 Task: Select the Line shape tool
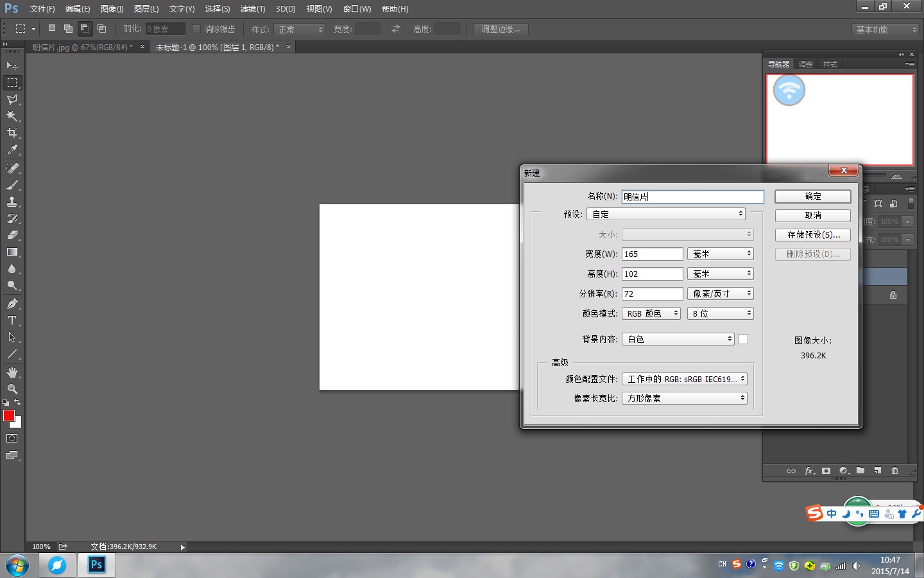[12, 354]
